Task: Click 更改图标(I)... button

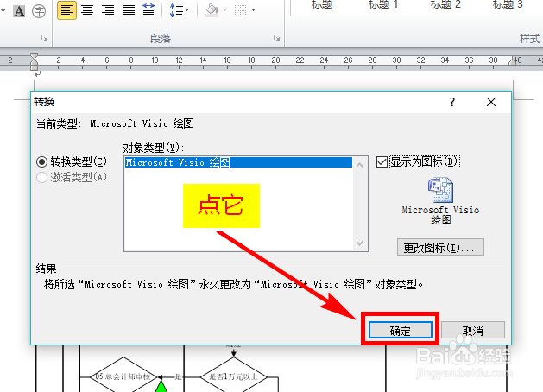Action: click(440, 247)
